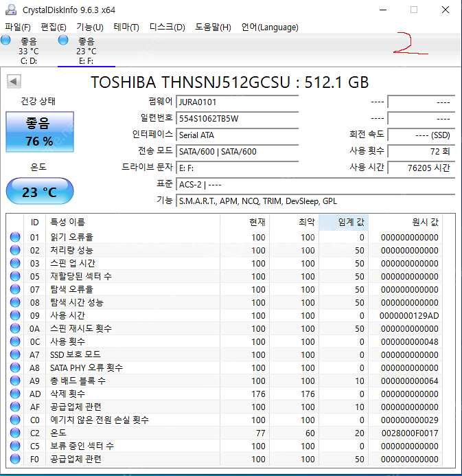Select attribute name 읽기 오류율
The width and height of the screenshot is (462, 476).
click(x=71, y=237)
